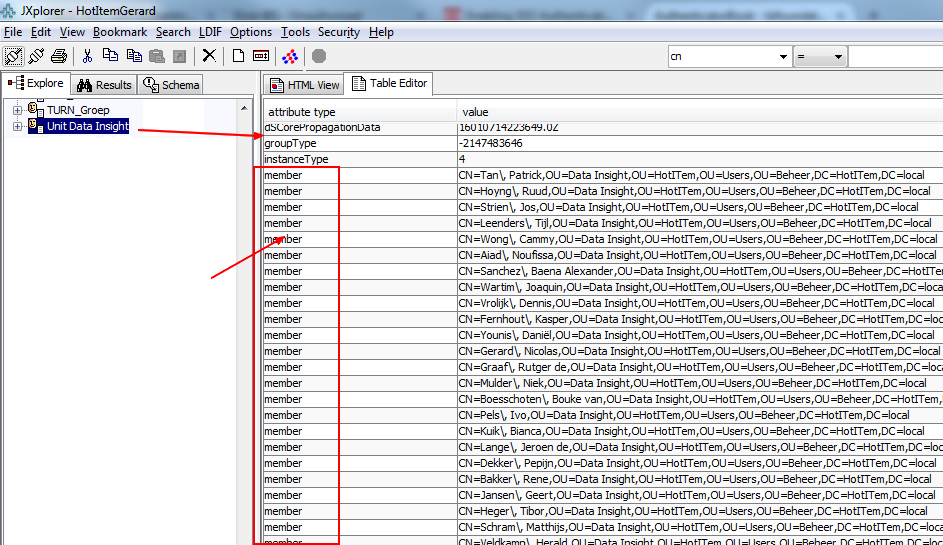Viewport: 943px width, 545px height.
Task: Cut the entry with the scissors icon
Action: 87,56
